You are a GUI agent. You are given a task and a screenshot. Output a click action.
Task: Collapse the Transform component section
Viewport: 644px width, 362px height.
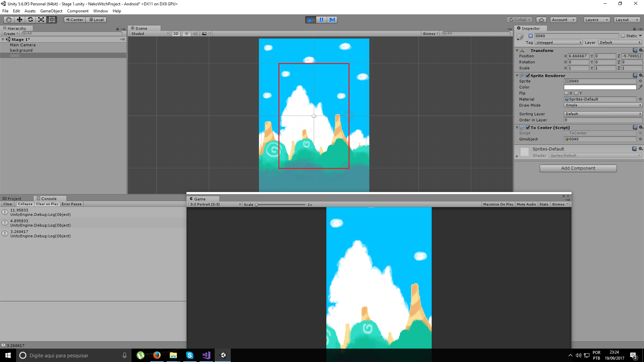click(x=517, y=51)
